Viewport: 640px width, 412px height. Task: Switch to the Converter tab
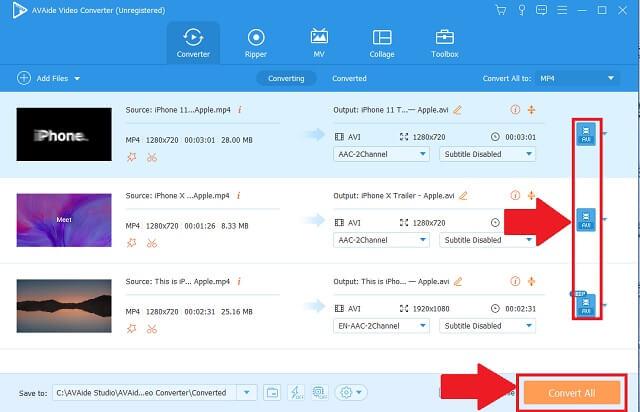point(193,43)
